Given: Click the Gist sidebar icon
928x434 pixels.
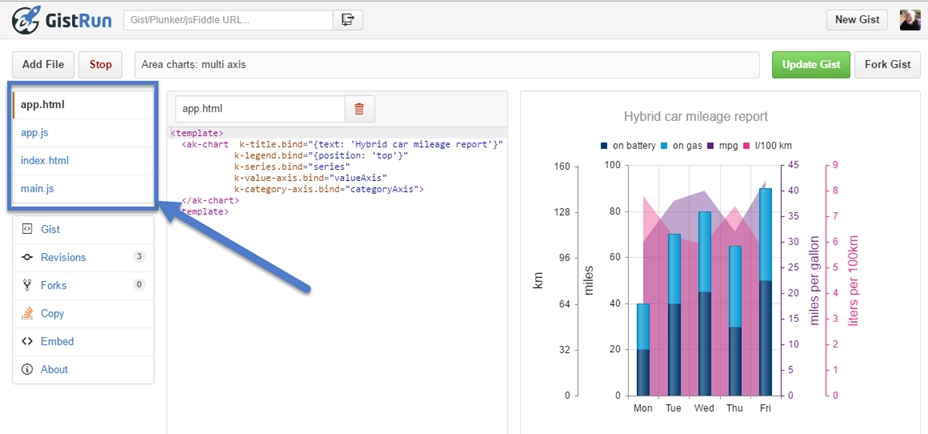Looking at the screenshot, I should (x=28, y=230).
